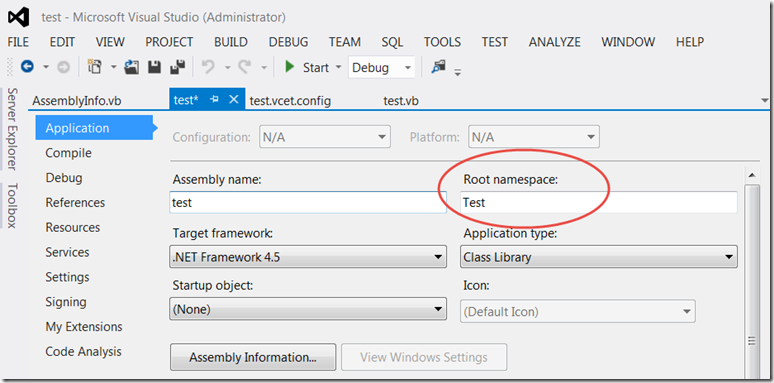
Task: Open the DEBUG menu
Action: point(288,42)
